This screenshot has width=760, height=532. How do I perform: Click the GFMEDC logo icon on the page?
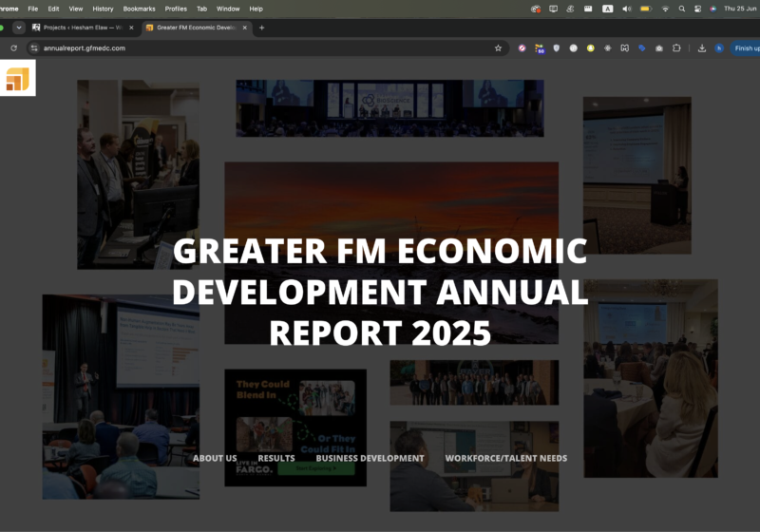17,78
